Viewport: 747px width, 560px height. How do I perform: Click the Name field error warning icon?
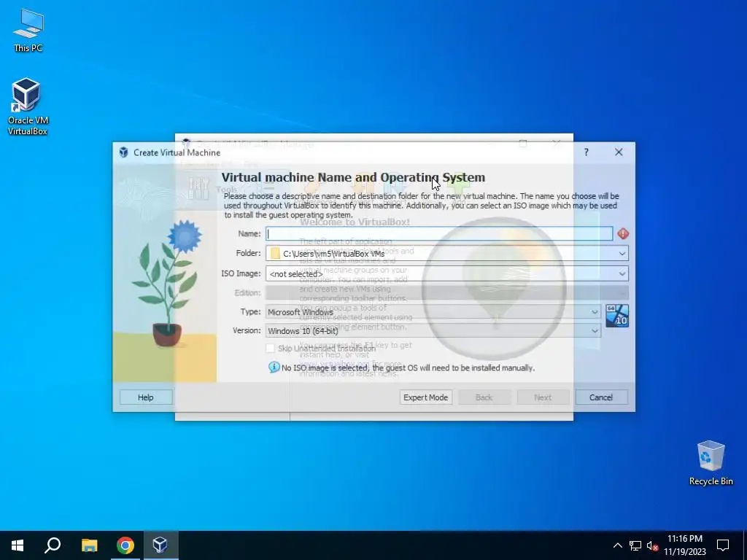click(623, 234)
